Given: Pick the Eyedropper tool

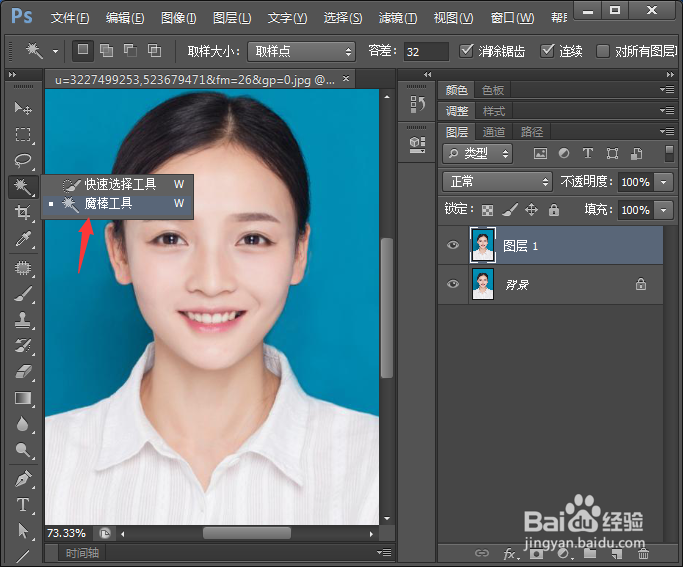Looking at the screenshot, I should (x=23, y=239).
